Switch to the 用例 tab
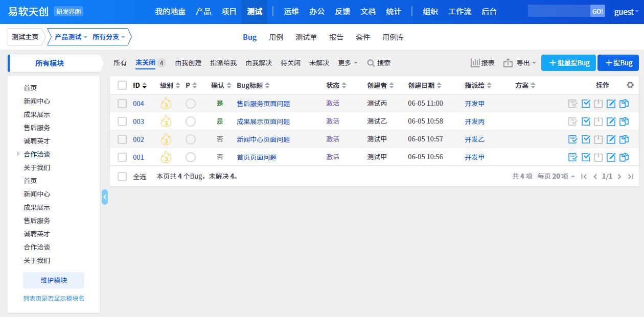This screenshot has width=644, height=317. click(x=276, y=37)
